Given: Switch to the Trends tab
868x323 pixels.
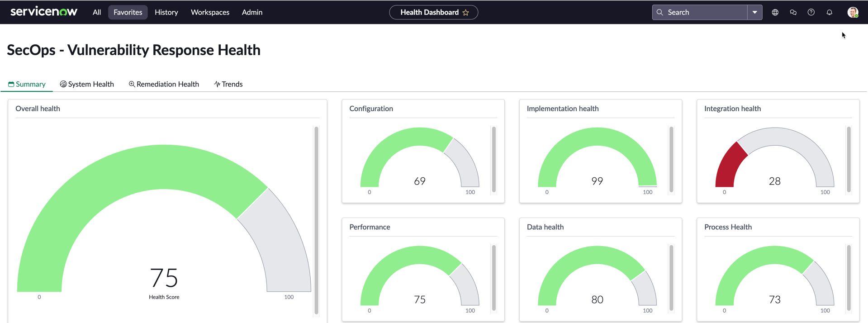Looking at the screenshot, I should click(x=228, y=84).
